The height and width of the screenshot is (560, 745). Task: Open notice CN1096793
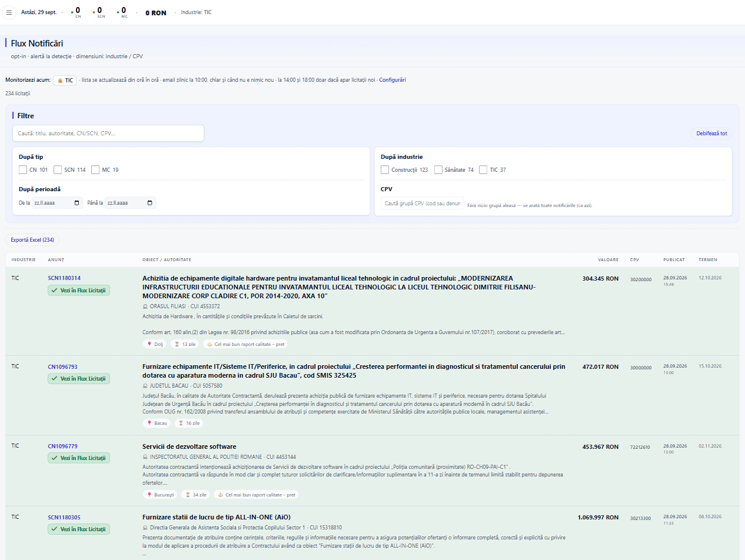click(x=62, y=367)
